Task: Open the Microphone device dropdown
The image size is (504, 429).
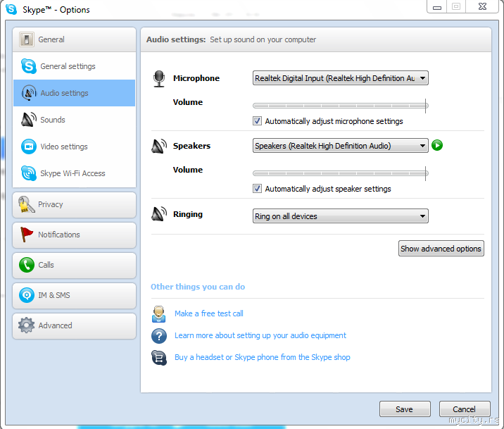Action: coord(341,78)
